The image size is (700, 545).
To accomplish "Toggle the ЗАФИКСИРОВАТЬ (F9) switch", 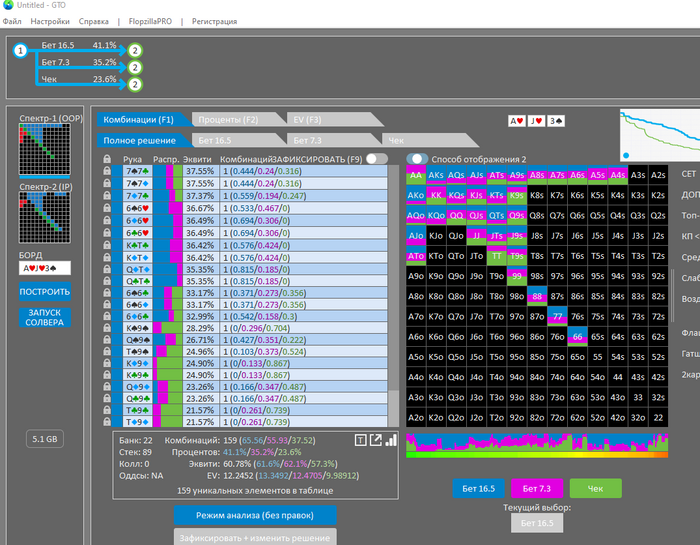I will 376,159.
